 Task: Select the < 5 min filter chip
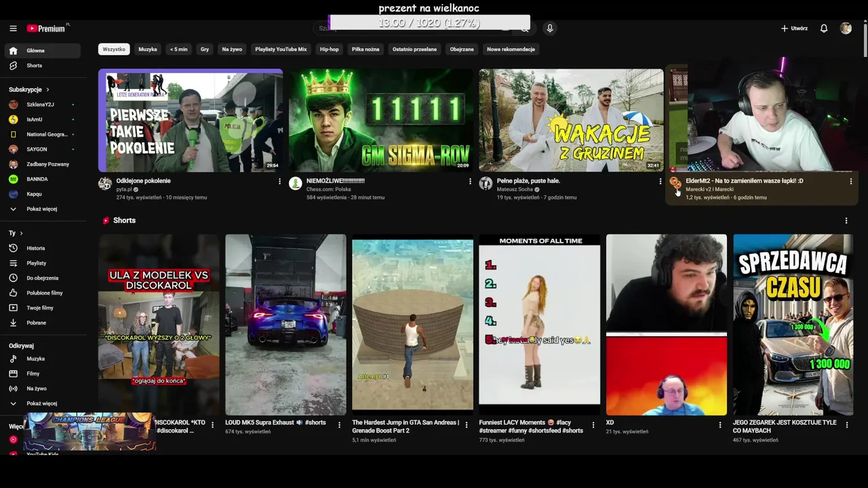tap(179, 49)
